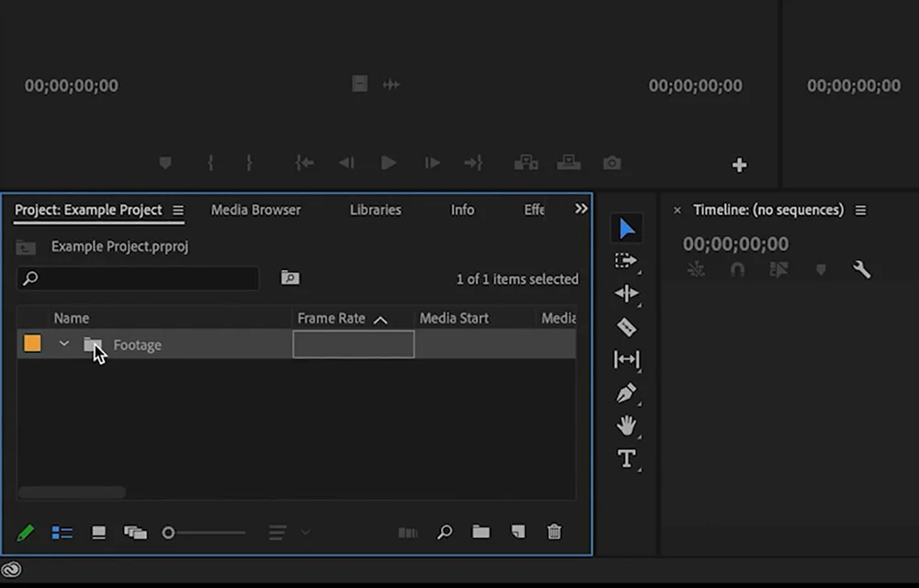Create a New Bin
Viewport: 919px width, 588px height.
[482, 532]
